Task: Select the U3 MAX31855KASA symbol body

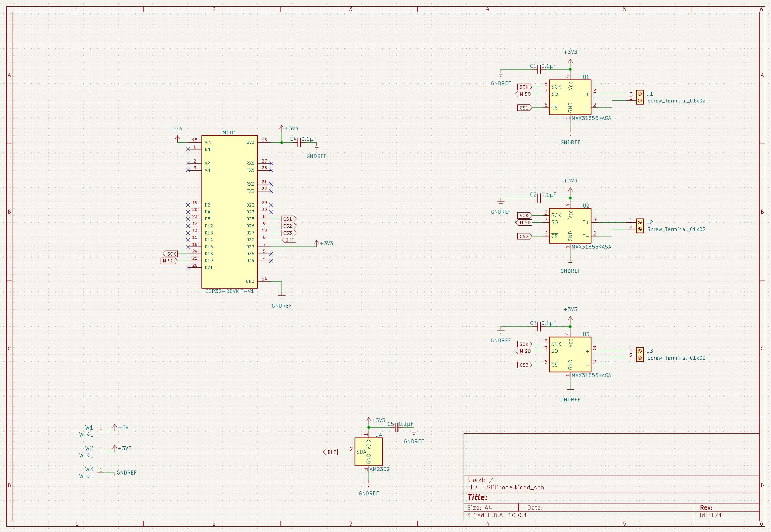Action: 570,354
